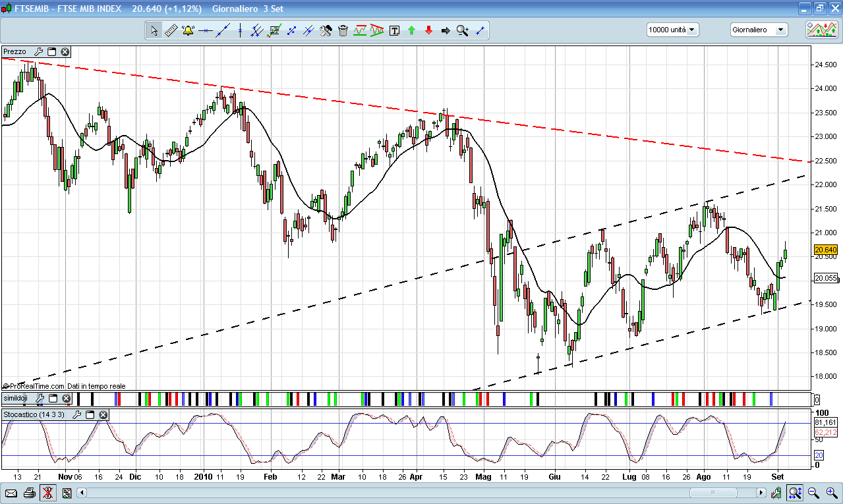Open the hammer and wrench tools
Viewport: 843px width, 504px height.
tap(326, 30)
